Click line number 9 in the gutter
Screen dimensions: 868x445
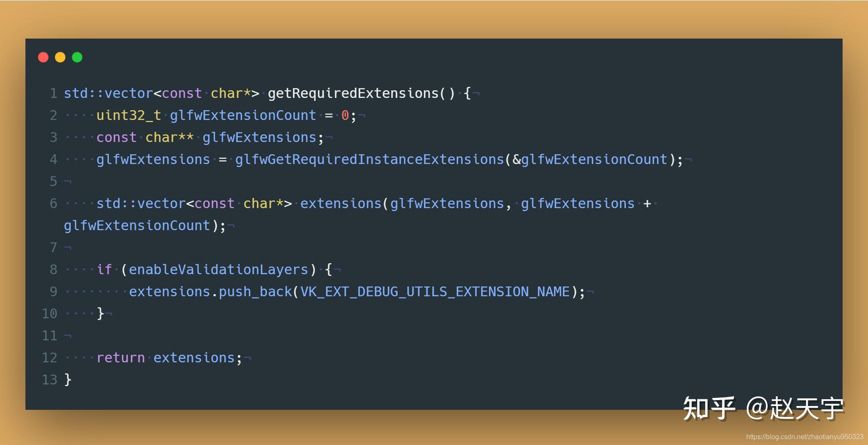coord(53,292)
